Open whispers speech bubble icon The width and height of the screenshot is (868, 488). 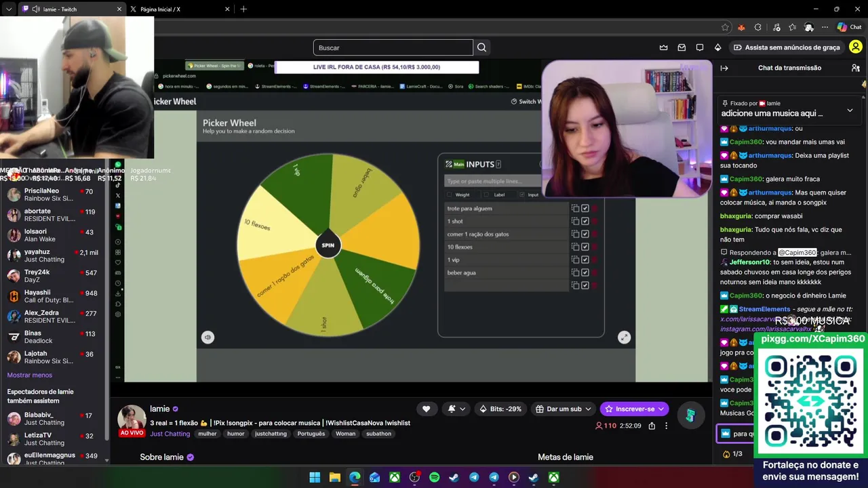(700, 47)
